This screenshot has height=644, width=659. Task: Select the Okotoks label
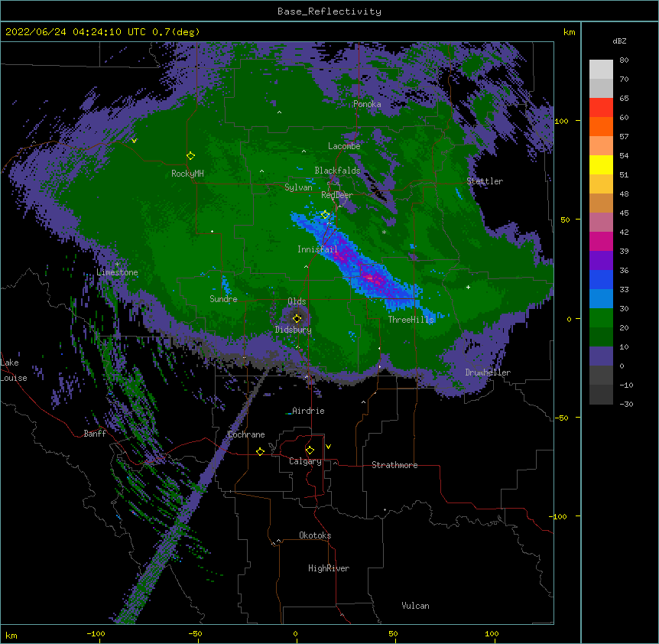315,535
